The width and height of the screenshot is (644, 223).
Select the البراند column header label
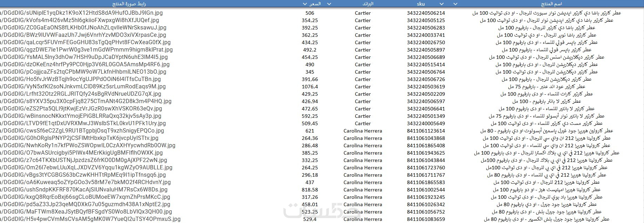[x=368, y=4]
